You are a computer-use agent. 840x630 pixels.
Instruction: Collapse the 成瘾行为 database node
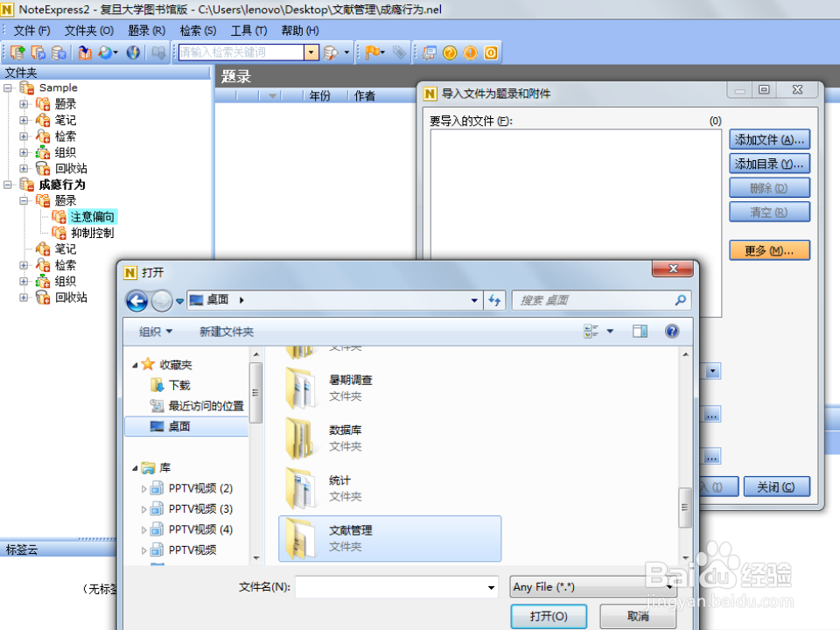coord(8,185)
